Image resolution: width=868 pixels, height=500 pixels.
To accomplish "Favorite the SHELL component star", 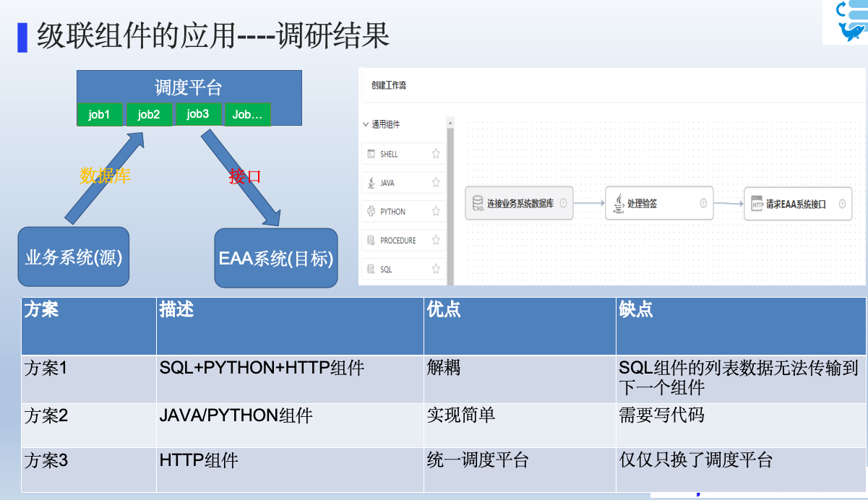I will [x=436, y=153].
